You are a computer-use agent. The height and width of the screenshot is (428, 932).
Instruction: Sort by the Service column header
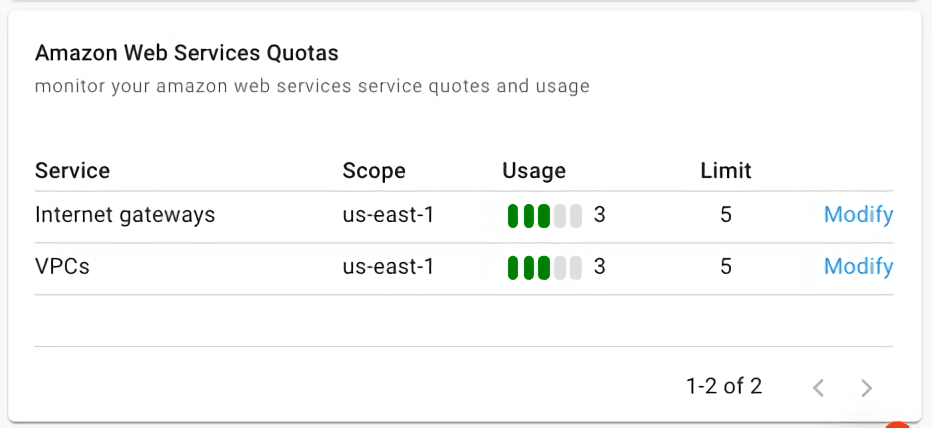tap(72, 171)
